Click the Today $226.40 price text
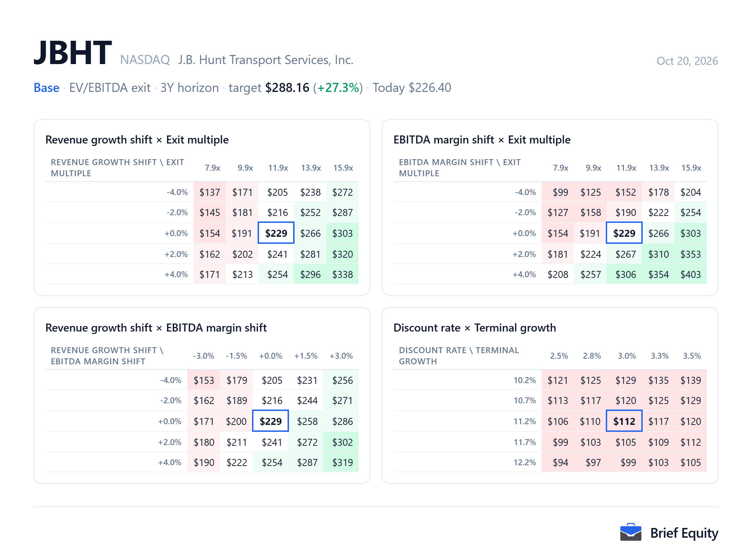 (412, 88)
